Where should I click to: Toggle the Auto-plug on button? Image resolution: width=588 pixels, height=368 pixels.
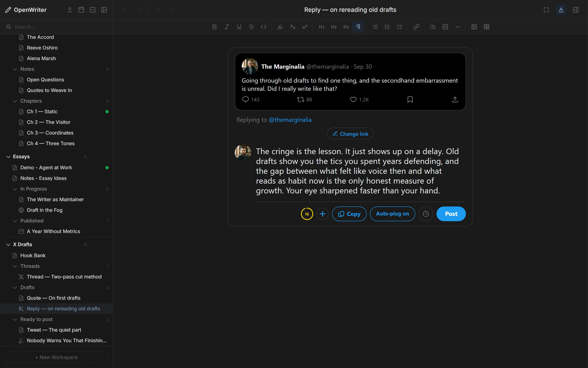coord(392,214)
